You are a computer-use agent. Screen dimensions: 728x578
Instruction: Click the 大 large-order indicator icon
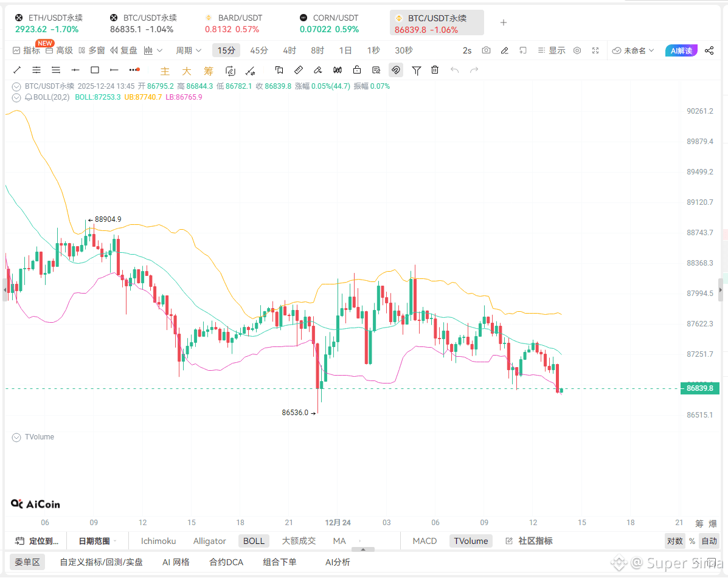pyautogui.click(x=187, y=71)
